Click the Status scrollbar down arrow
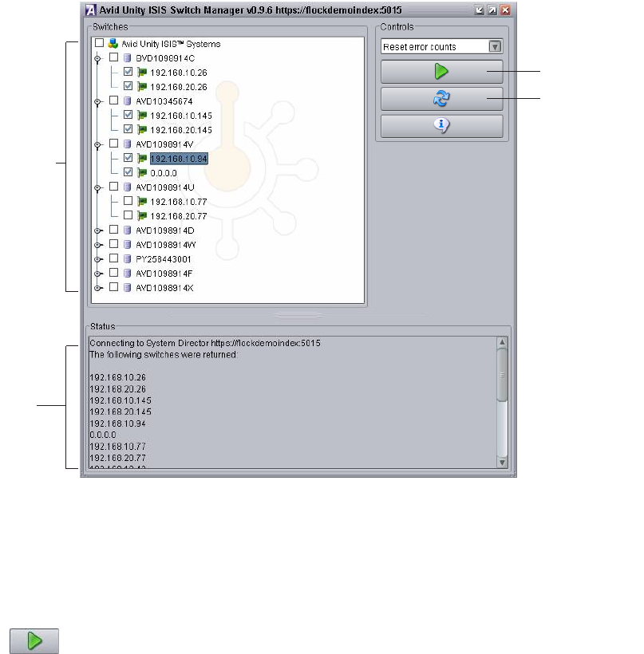Viewport: 644px width, 654px height. pos(502,463)
